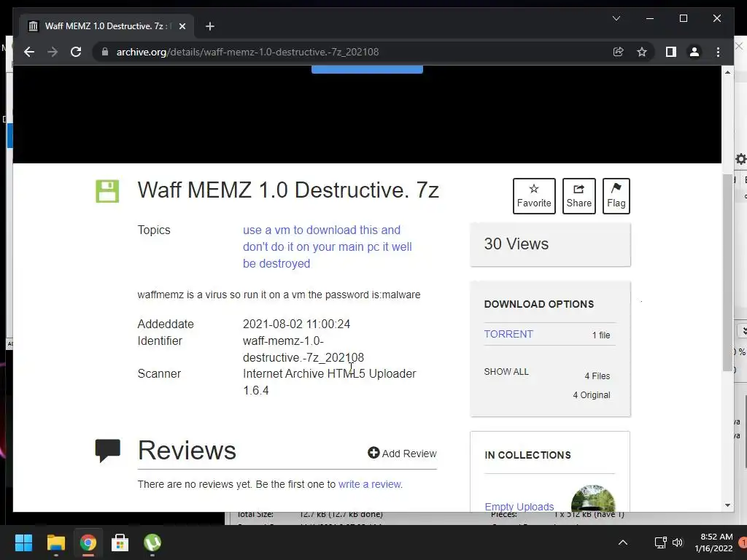Click the gear icon in the background window

click(x=741, y=158)
